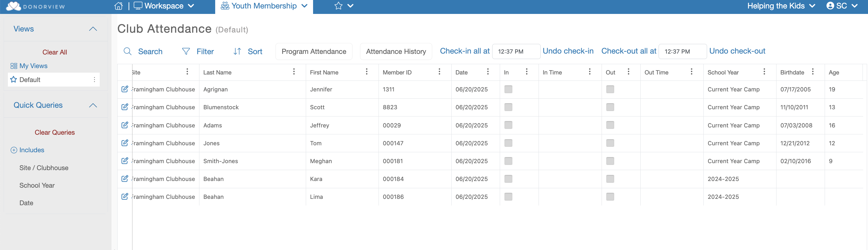Click the star icon next to Default view
The image size is (868, 250).
pyautogui.click(x=13, y=80)
